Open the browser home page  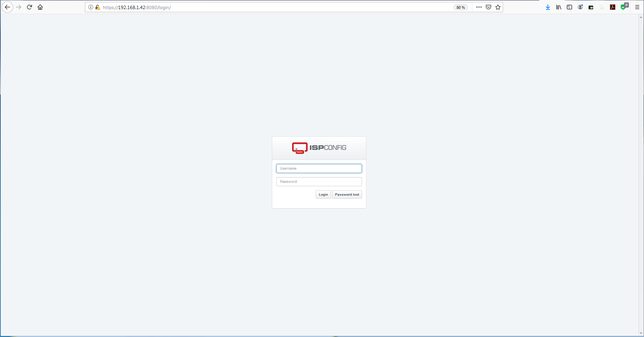(40, 7)
